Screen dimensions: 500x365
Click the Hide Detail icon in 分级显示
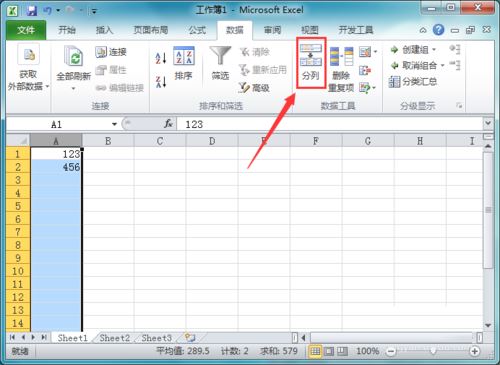[x=455, y=65]
